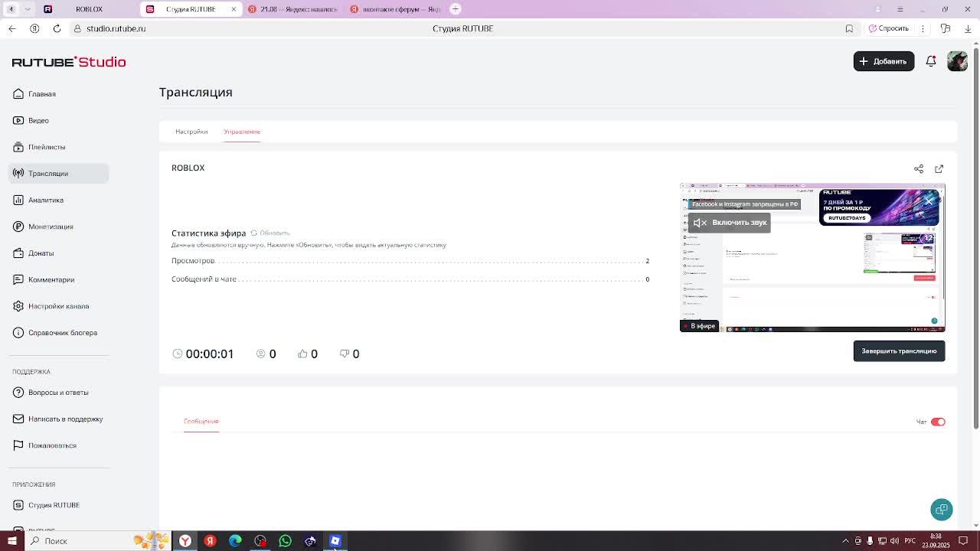Screen dimensions: 980x551
Task: Switch to the Управление tab
Action: tap(242, 132)
